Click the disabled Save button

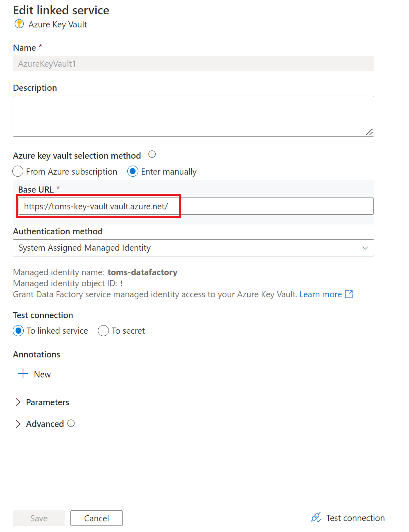coord(38,518)
